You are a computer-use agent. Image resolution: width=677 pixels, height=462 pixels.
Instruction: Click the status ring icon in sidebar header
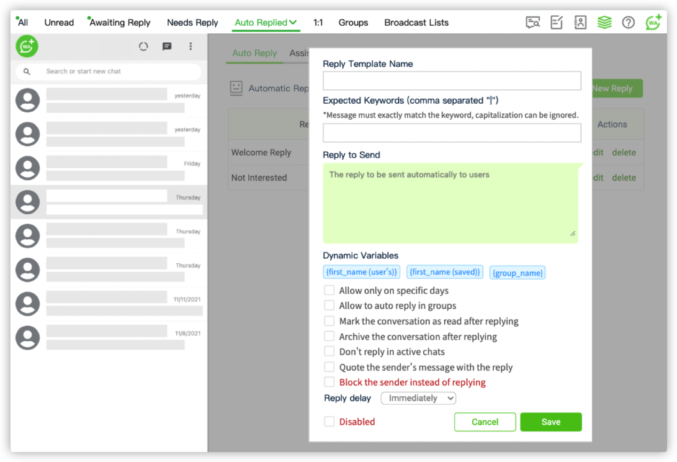pos(143,46)
